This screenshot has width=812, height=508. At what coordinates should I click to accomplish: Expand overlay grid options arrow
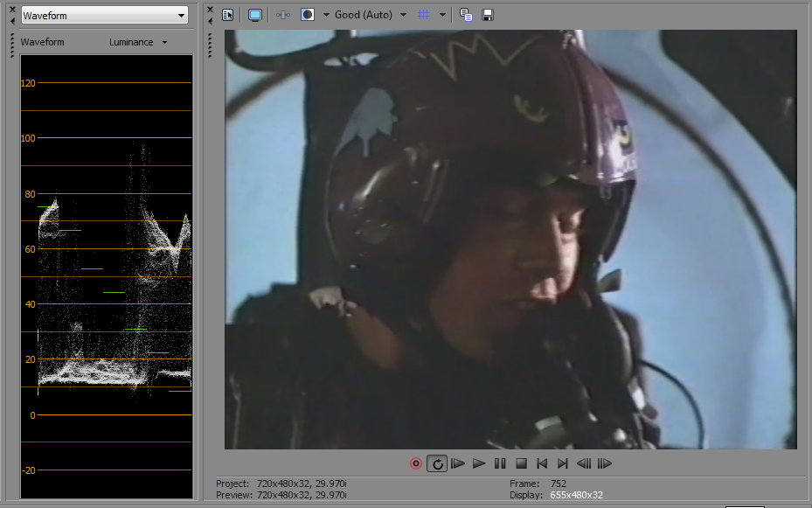[x=442, y=15]
